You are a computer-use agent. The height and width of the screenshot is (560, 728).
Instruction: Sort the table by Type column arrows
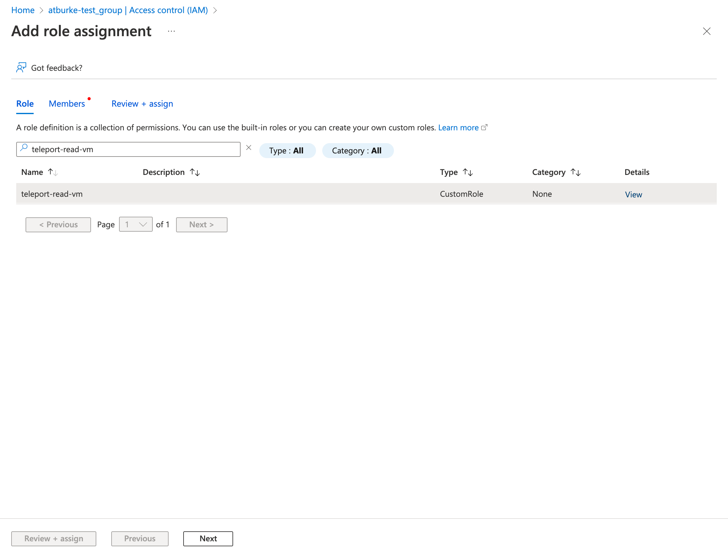[468, 172]
